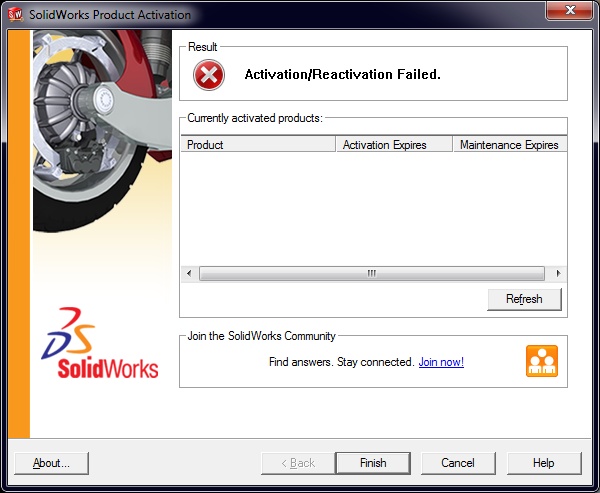Sort by Maintenance Expires column header
This screenshot has height=493, width=600.
[510, 144]
